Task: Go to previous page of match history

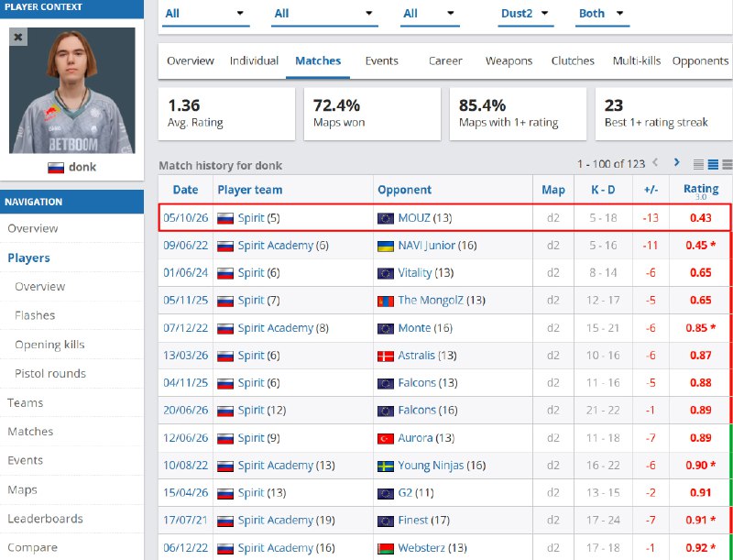Action: (x=655, y=162)
